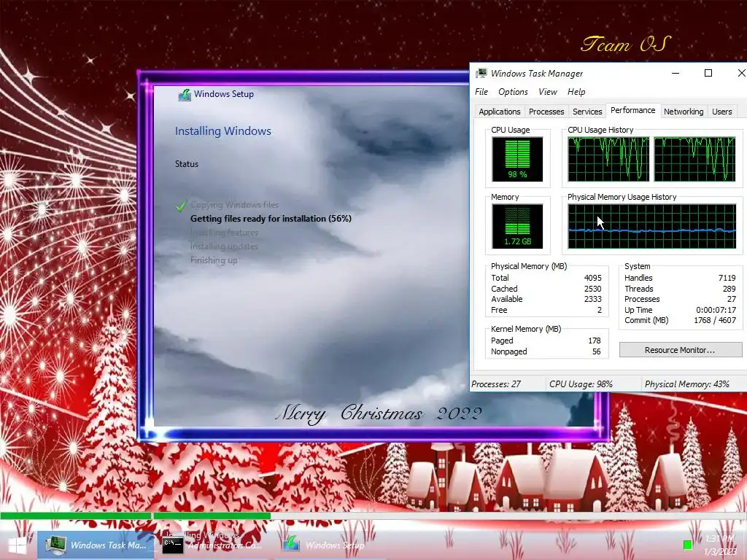Switch to the Users tab
Viewport: 747px width, 560px height.
[721, 112]
